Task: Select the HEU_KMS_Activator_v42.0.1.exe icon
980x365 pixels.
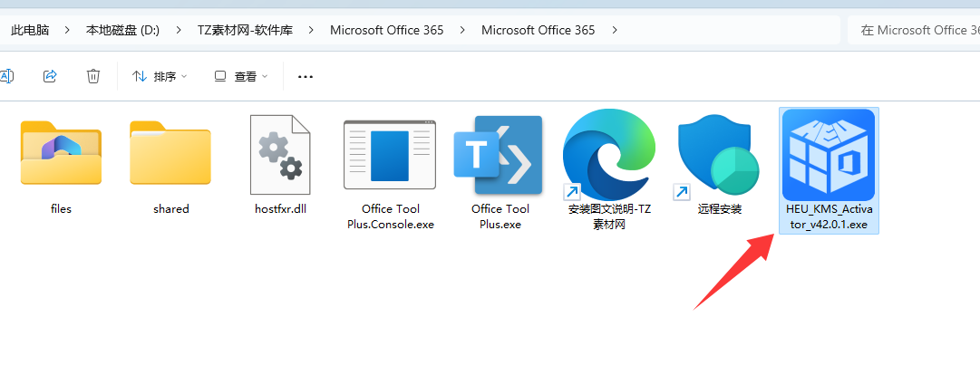Action: click(x=829, y=155)
